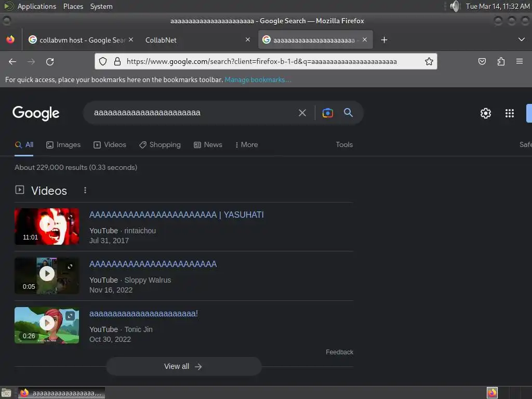The image size is (532, 399).
Task: Switch to Shopping results
Action: point(160,145)
